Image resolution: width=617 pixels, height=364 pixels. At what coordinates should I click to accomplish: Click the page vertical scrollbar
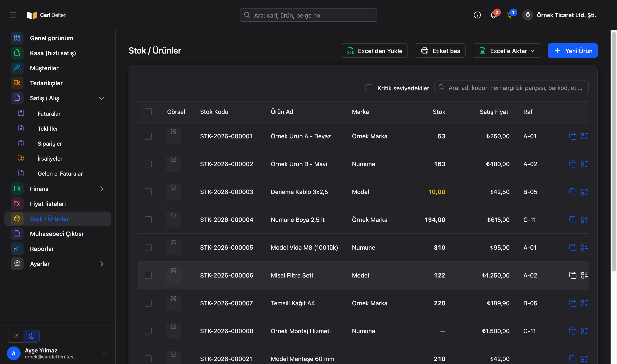click(x=614, y=152)
